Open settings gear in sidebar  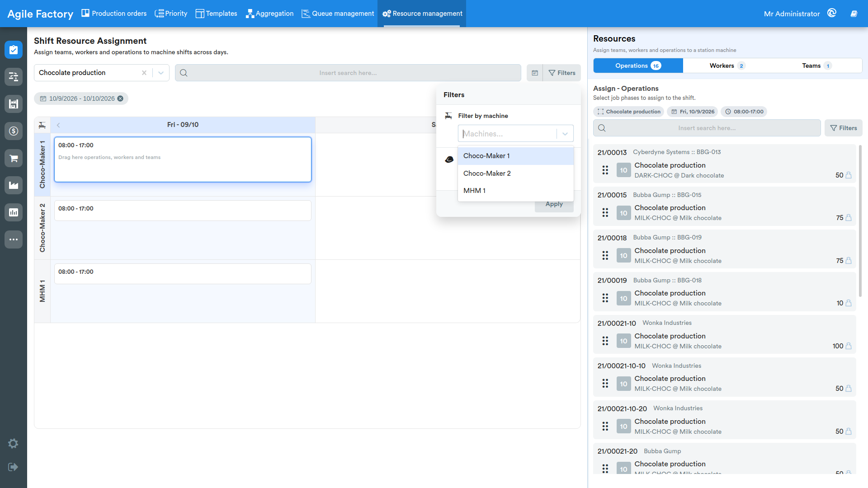[13, 444]
